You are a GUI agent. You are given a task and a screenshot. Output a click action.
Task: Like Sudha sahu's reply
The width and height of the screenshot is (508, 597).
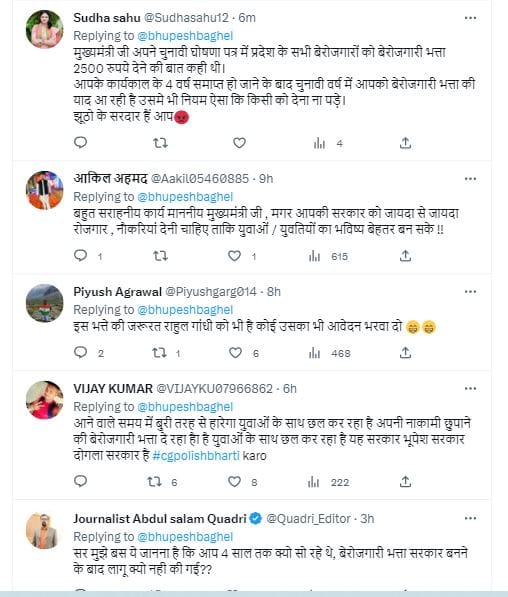click(239, 143)
